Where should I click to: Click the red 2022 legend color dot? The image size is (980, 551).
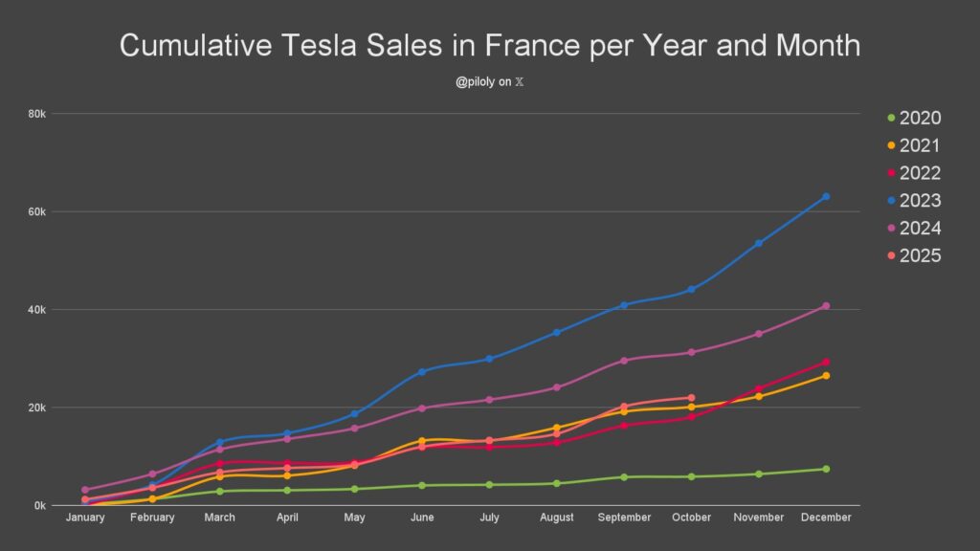[891, 174]
